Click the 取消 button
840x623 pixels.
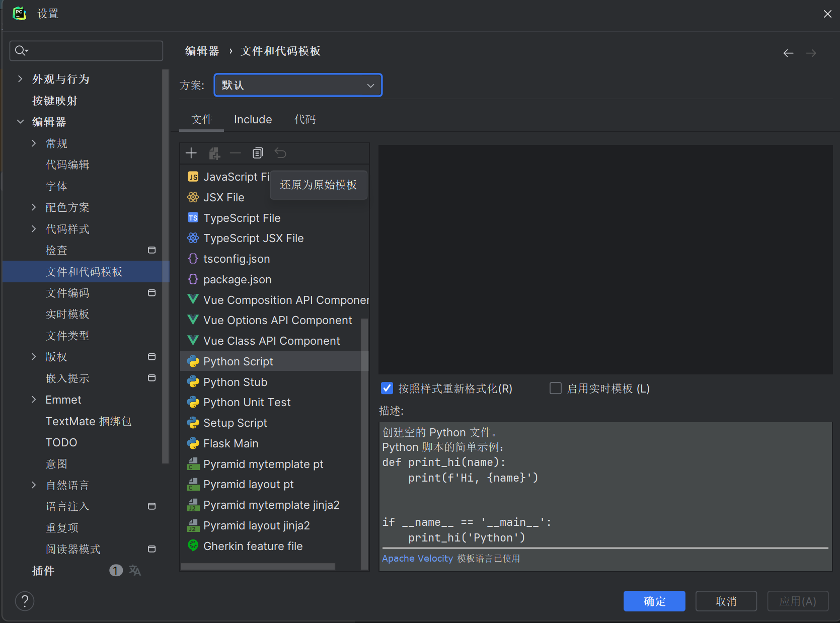coord(726,601)
